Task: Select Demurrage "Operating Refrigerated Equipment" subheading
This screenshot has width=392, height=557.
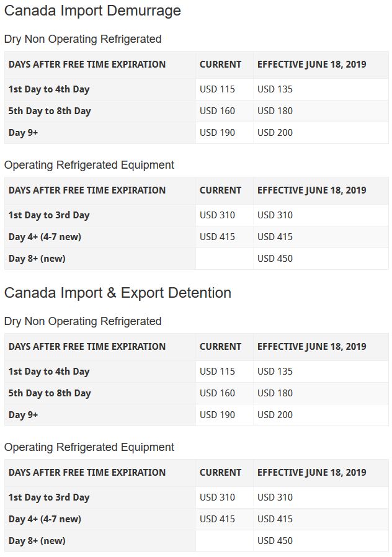Action: pos(89,165)
